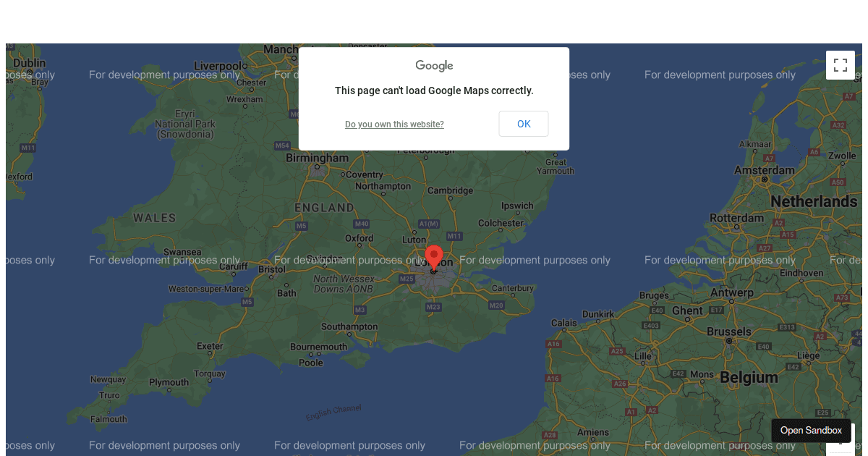Click the Antwerp label

pos(732,293)
